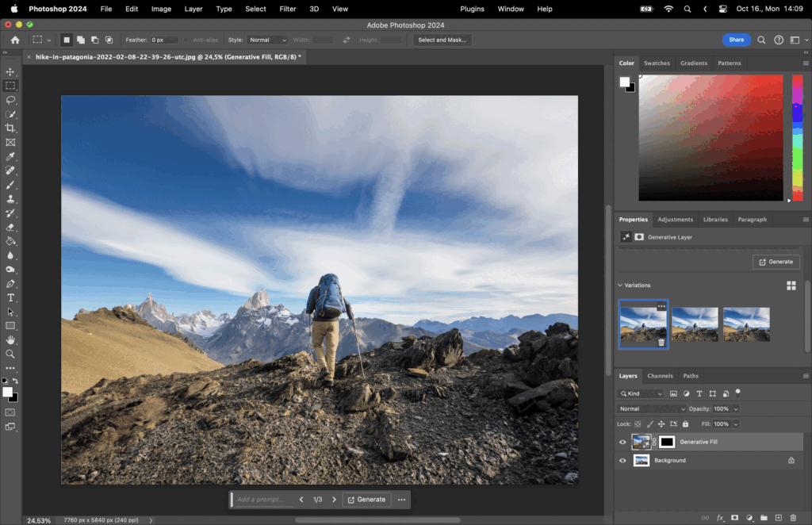
Task: Select the Hand tool
Action: 10,339
